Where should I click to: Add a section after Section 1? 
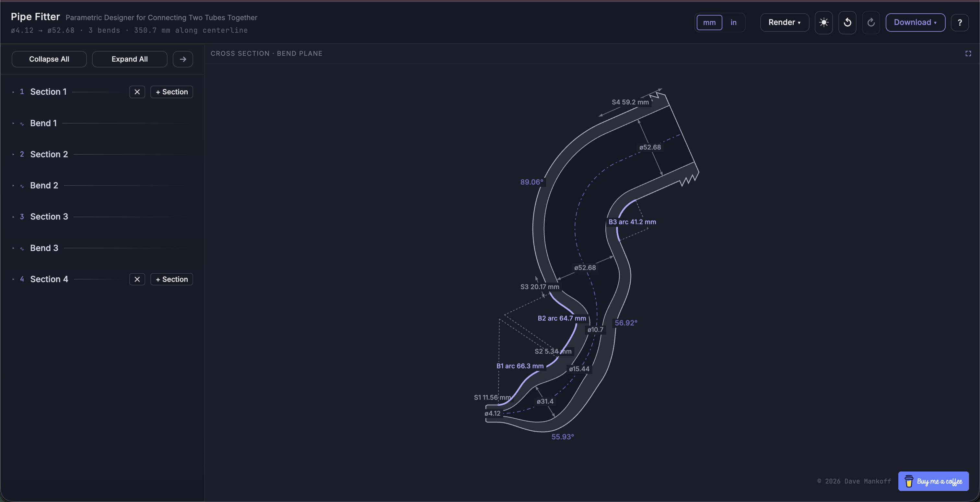[x=171, y=92]
